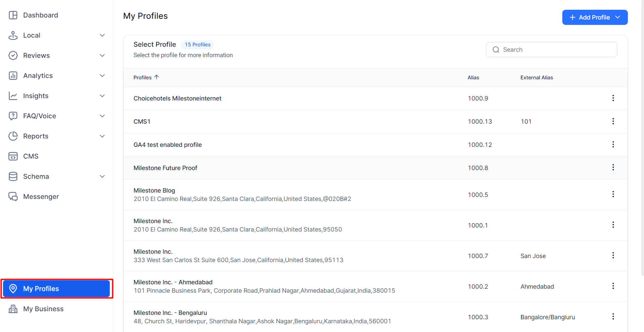Click the external alias Bangalore/Bangluru
Image resolution: width=644 pixels, height=332 pixels.
pyautogui.click(x=548, y=317)
